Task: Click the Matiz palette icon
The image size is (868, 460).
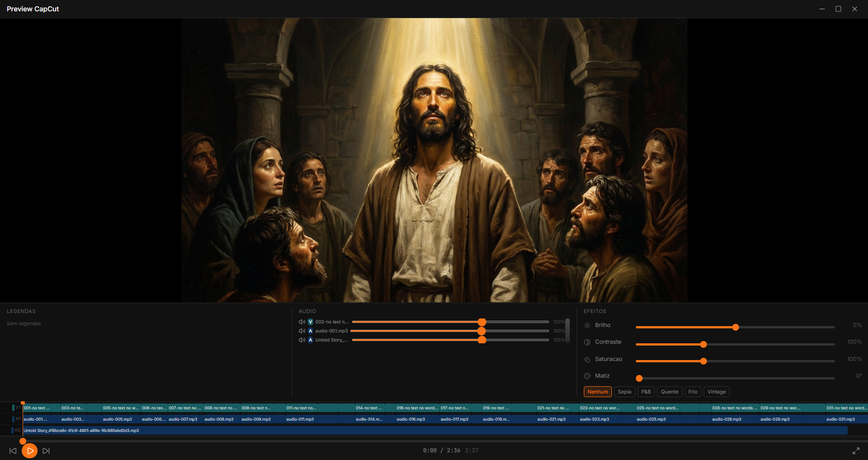Action: (x=587, y=376)
